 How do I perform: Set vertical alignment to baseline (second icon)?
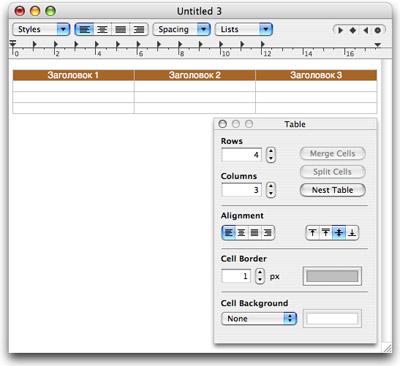click(326, 233)
